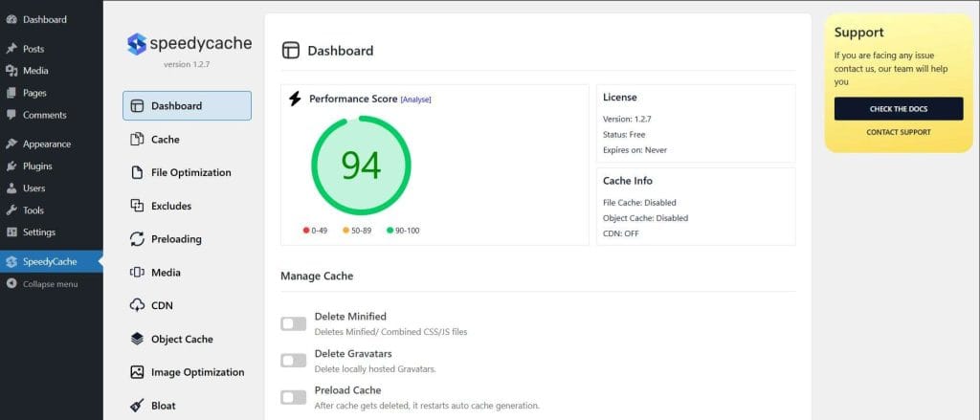This screenshot has height=420, width=980.
Task: Click the WordPress Dashboard gauge icon
Action: 11,19
